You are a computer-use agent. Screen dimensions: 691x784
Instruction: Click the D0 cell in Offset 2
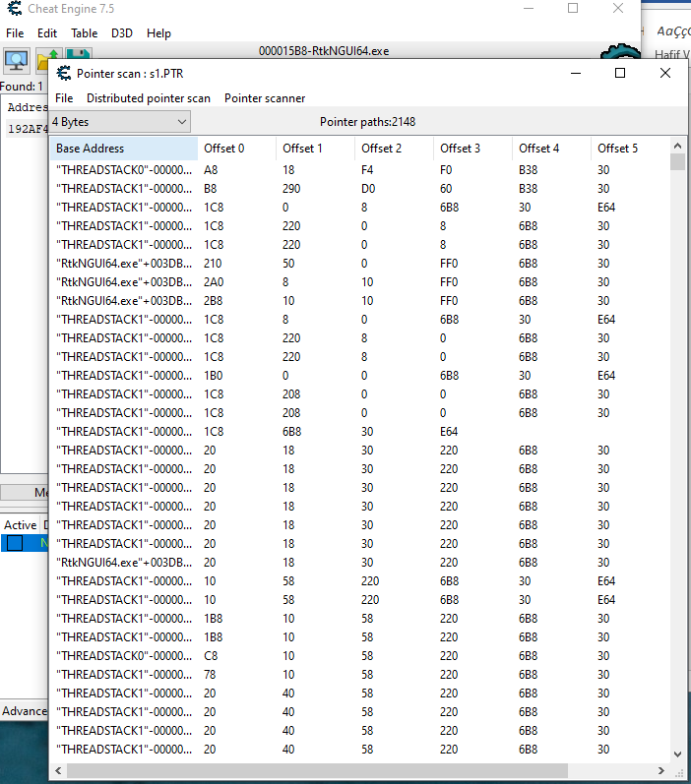click(x=368, y=189)
